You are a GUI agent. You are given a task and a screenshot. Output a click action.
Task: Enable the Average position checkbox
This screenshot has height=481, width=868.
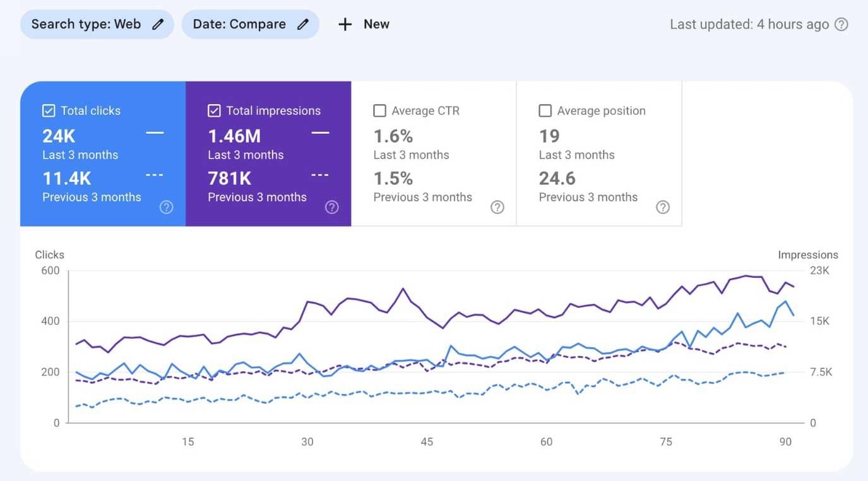click(x=545, y=111)
